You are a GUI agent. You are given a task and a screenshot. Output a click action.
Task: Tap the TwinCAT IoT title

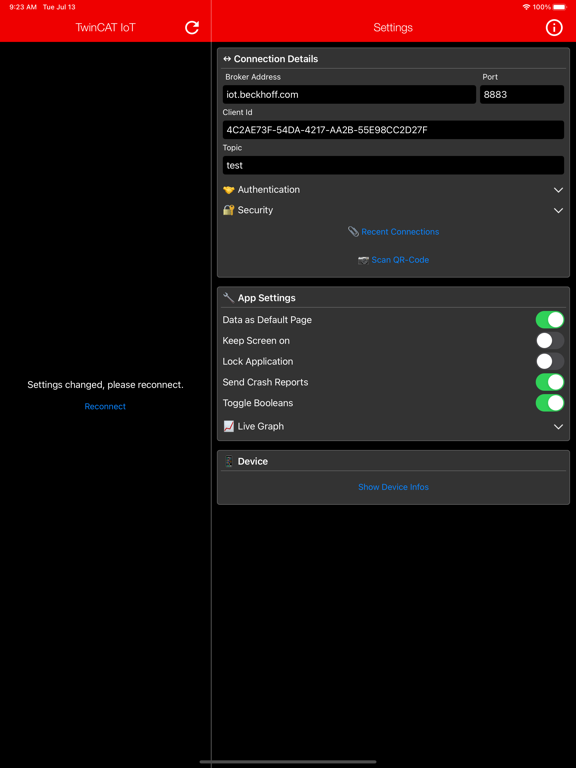[x=105, y=27]
